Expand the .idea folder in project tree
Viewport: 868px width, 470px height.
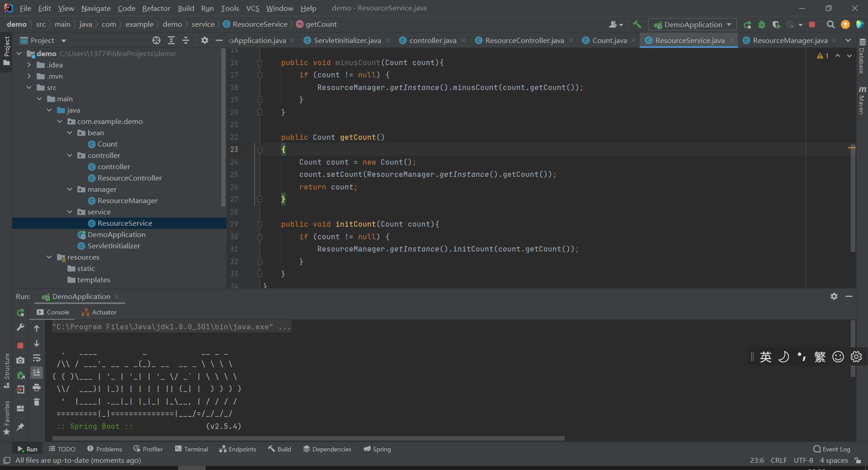[x=29, y=65]
